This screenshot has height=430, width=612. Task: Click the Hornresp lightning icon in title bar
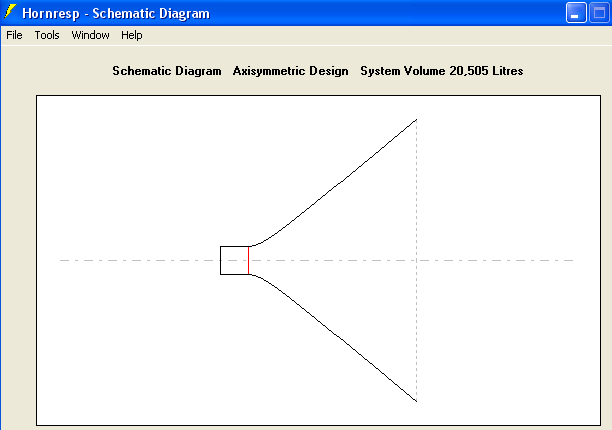(x=11, y=13)
